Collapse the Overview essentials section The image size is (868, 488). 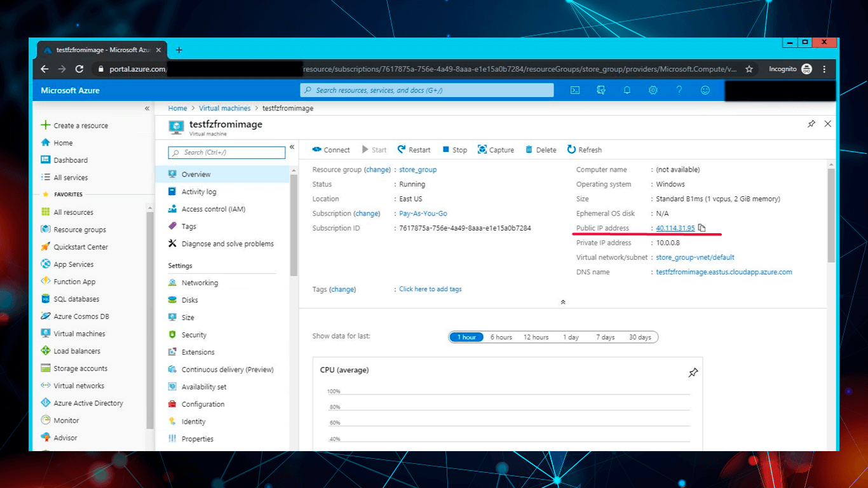tap(562, 302)
